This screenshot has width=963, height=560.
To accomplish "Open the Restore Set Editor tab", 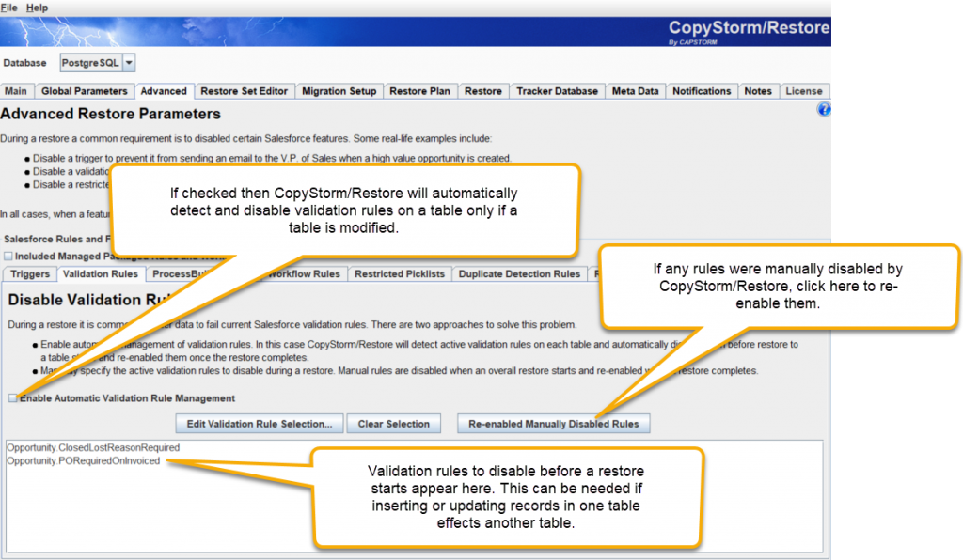I will point(244,91).
